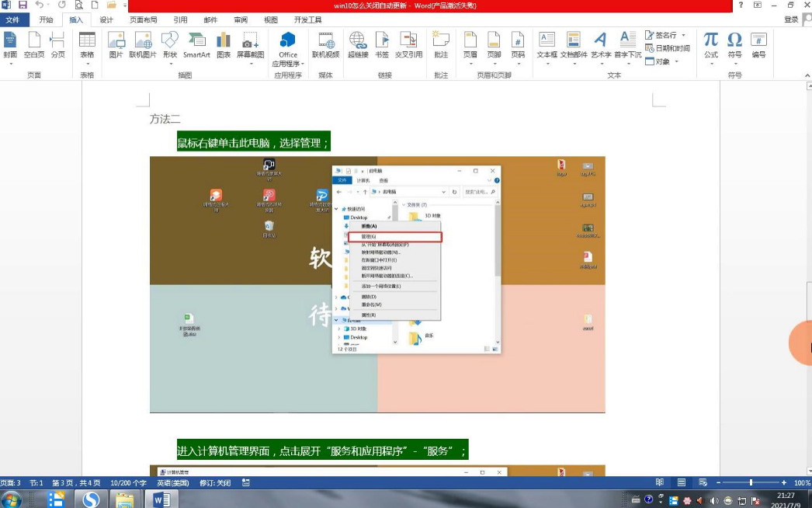Click the zoom slider handle
The width and height of the screenshot is (812, 508).
(751, 482)
